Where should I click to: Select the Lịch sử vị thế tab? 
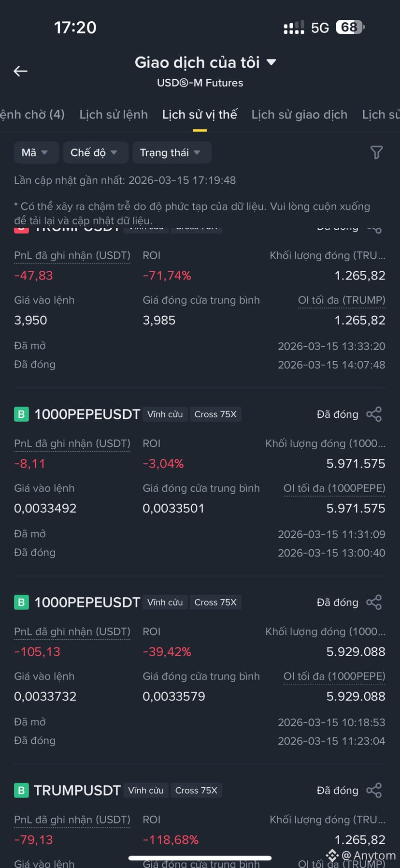coord(200,115)
